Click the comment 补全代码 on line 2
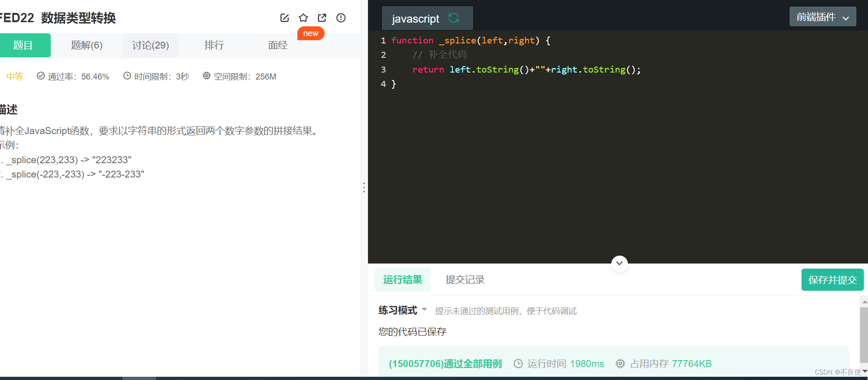 pyautogui.click(x=440, y=55)
